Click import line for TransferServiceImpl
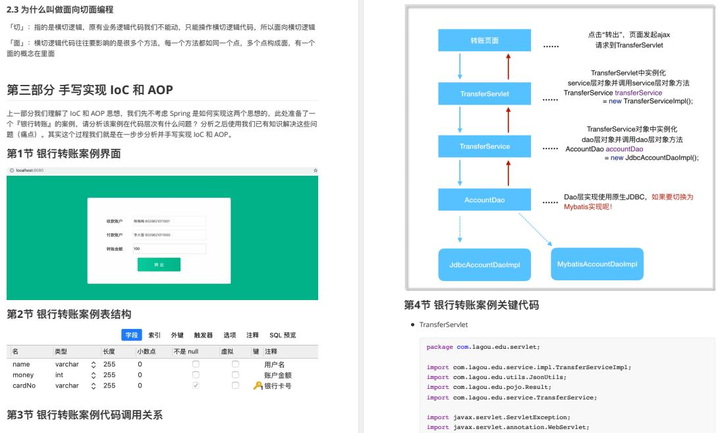Image resolution: width=720 pixels, height=433 pixels. coord(529,367)
